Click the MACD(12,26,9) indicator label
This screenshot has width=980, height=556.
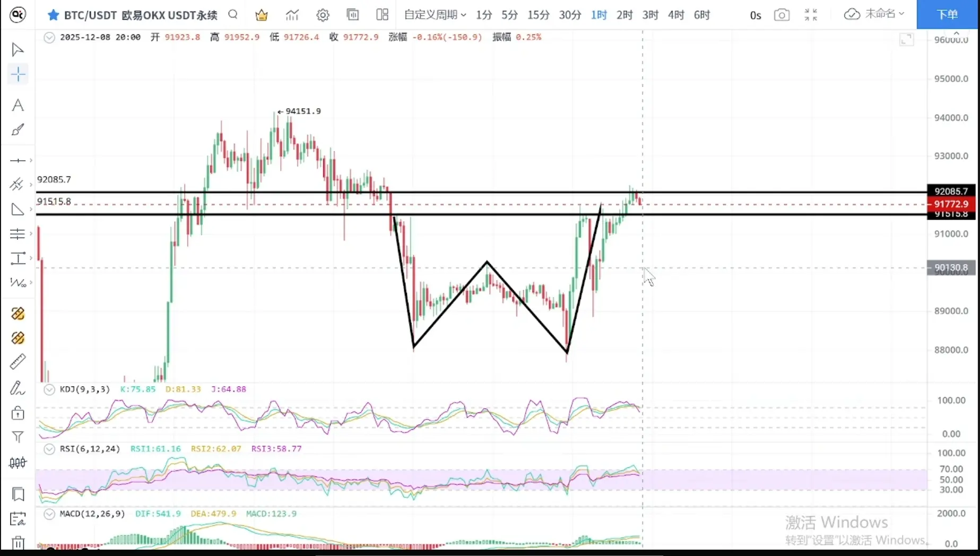click(92, 514)
